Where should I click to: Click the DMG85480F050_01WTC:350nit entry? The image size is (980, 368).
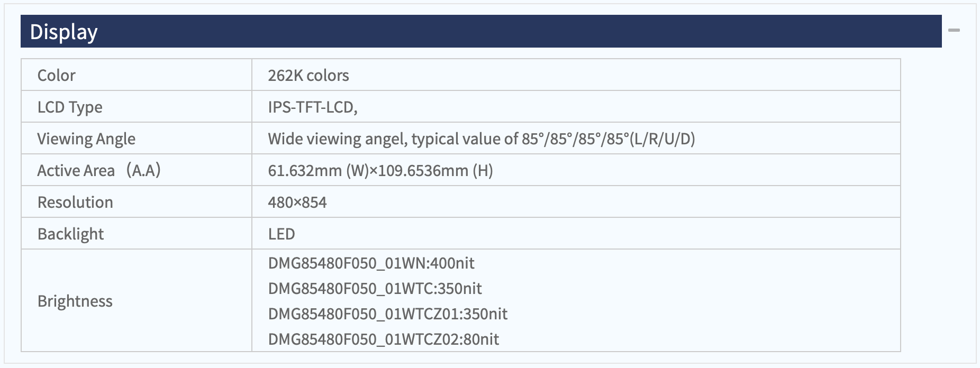click(375, 288)
